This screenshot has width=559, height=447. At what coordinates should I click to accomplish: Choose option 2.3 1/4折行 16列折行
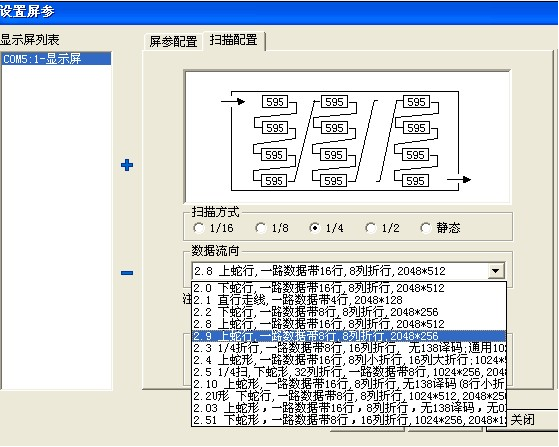[x=349, y=348]
